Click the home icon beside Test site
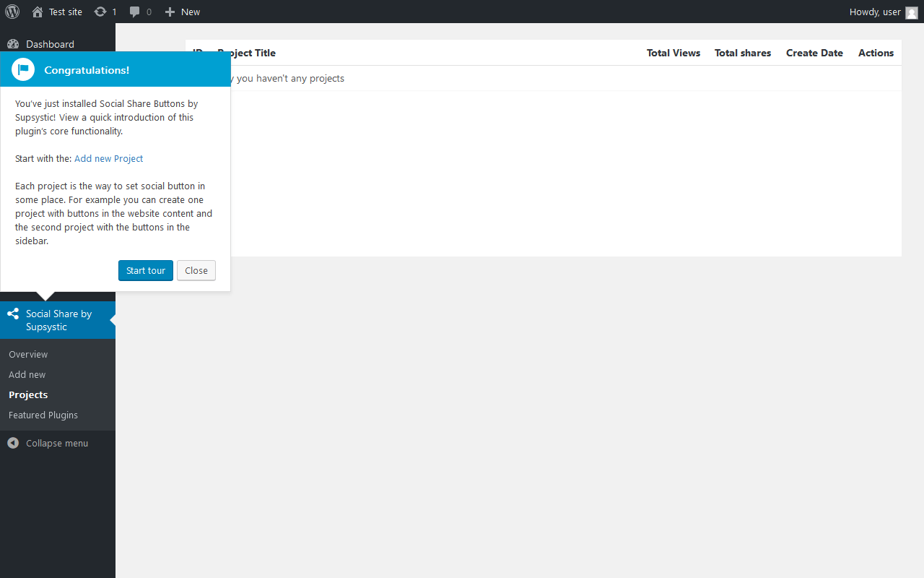The width and height of the screenshot is (924, 578). pyautogui.click(x=38, y=12)
